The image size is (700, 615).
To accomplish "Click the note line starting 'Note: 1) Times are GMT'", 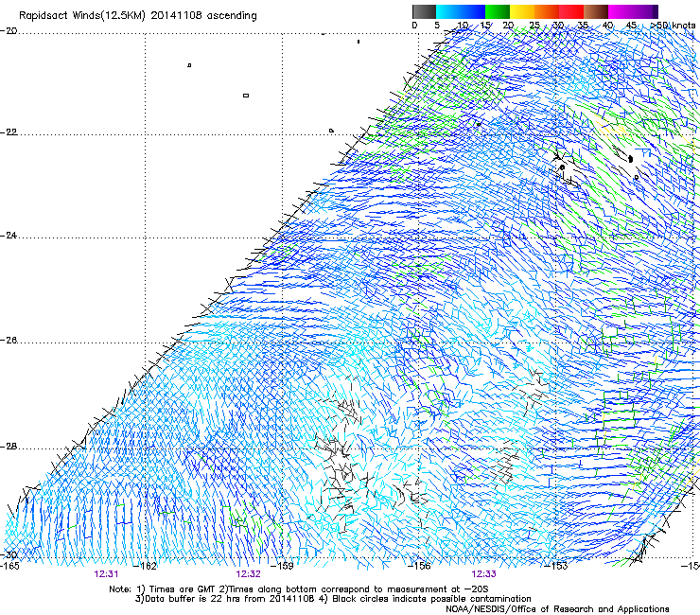I will pos(299,589).
